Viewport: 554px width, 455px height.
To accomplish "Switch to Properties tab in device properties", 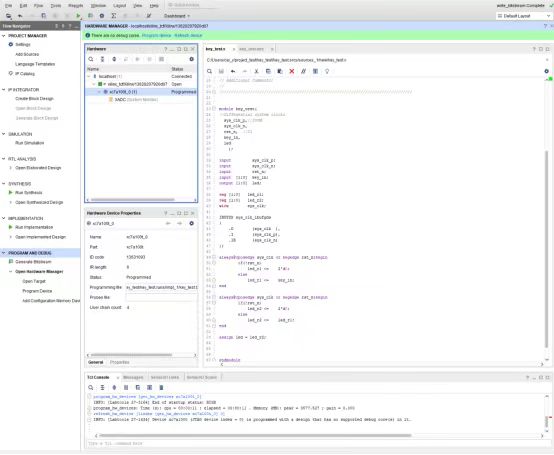I will tap(119, 362).
